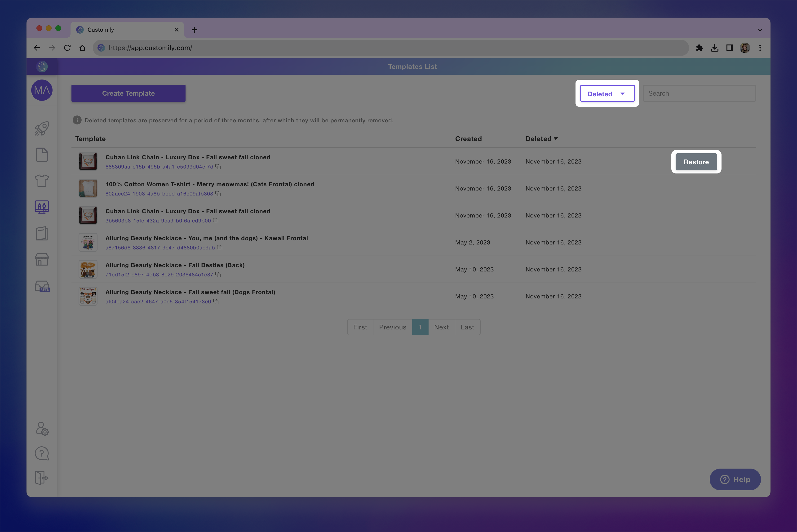
Task: Select the templates monitor icon in sidebar
Action: 42,207
